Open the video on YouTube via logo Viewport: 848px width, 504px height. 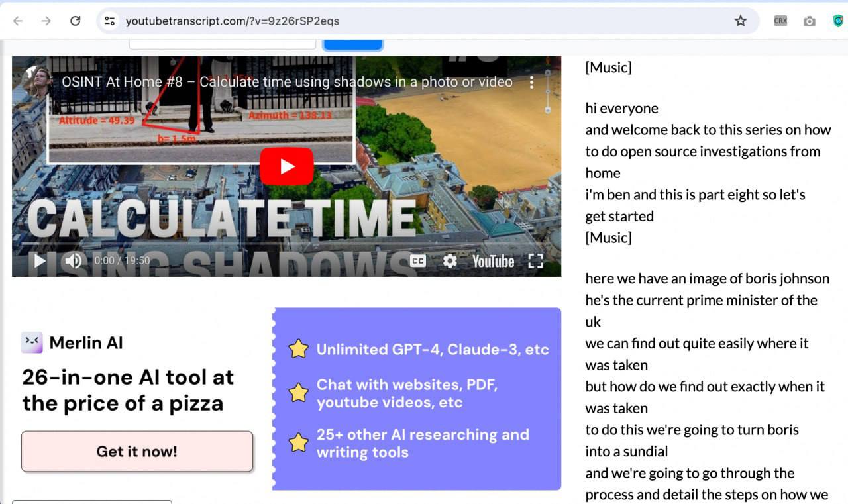(x=493, y=262)
